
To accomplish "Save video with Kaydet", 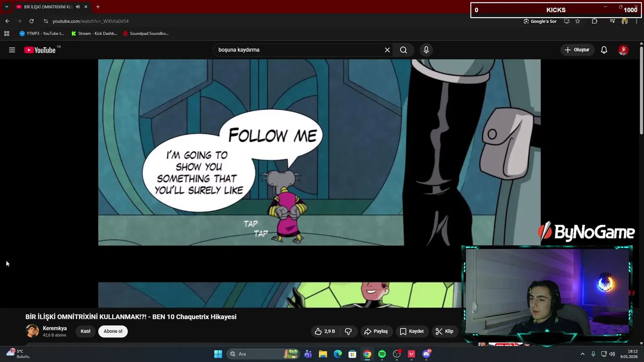I will click(412, 331).
